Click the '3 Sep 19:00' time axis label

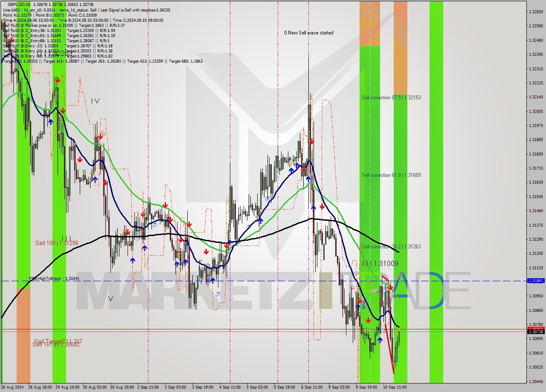tap(203, 387)
